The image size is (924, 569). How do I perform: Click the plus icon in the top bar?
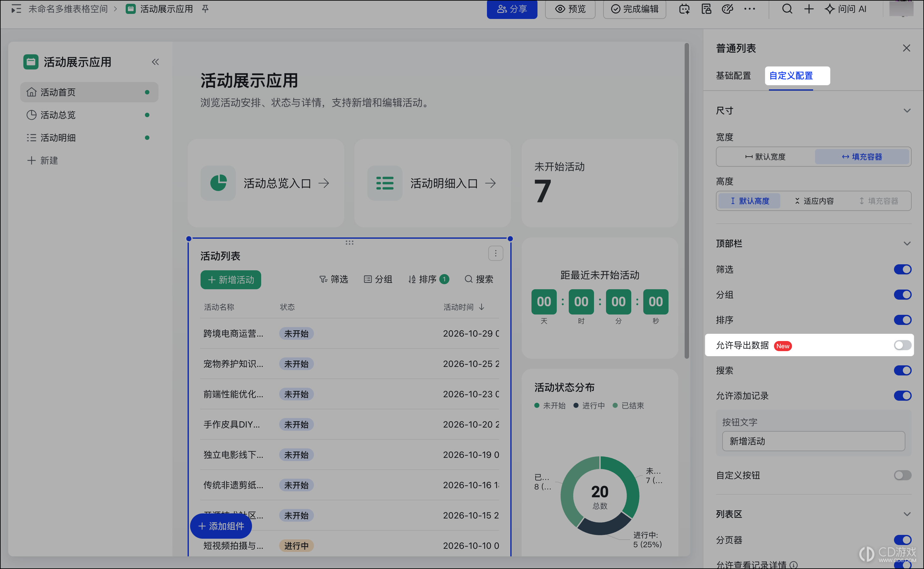[x=809, y=9]
